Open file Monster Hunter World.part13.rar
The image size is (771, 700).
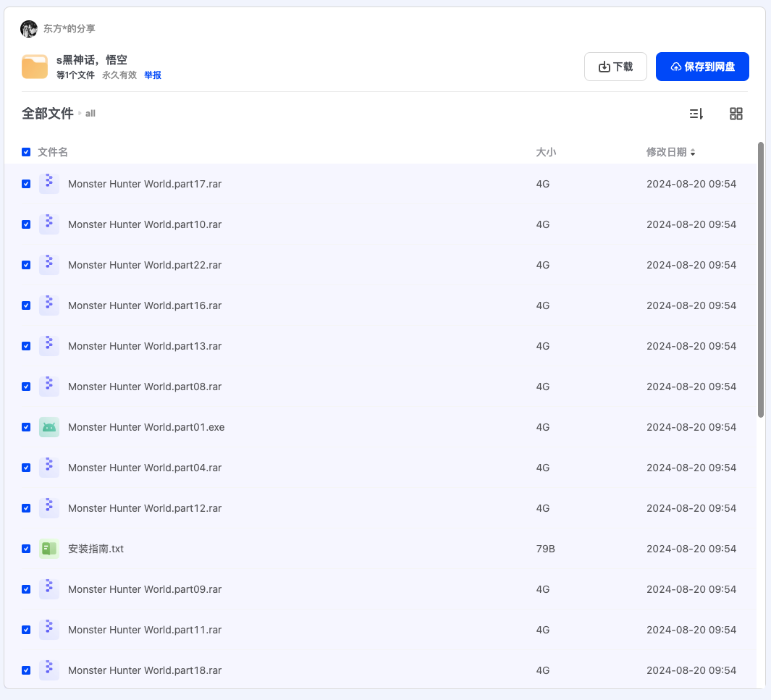tap(145, 346)
